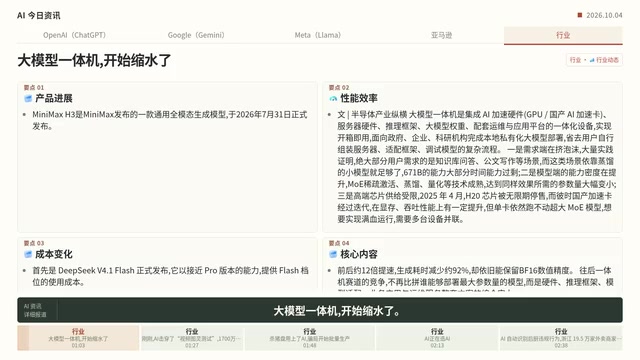Click the caption bar text 大模型一体机,开始缩水了。
Image resolution: width=640 pixels, height=360 pixels.
(337, 311)
